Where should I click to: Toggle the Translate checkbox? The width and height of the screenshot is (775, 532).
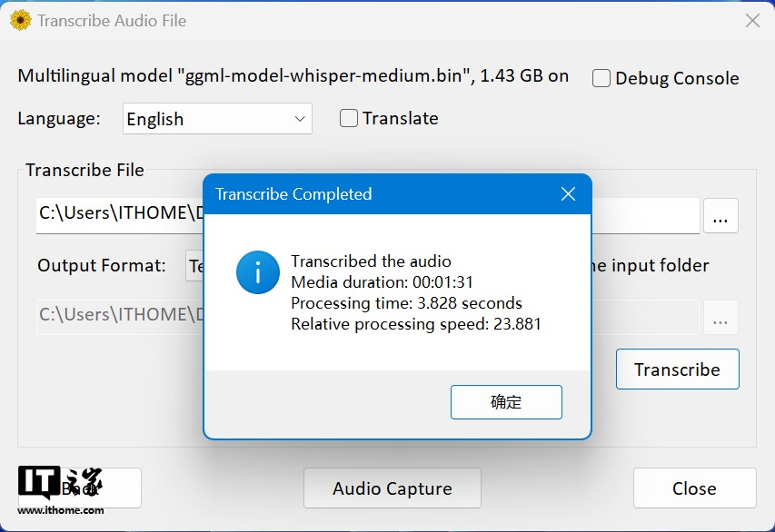pyautogui.click(x=349, y=118)
